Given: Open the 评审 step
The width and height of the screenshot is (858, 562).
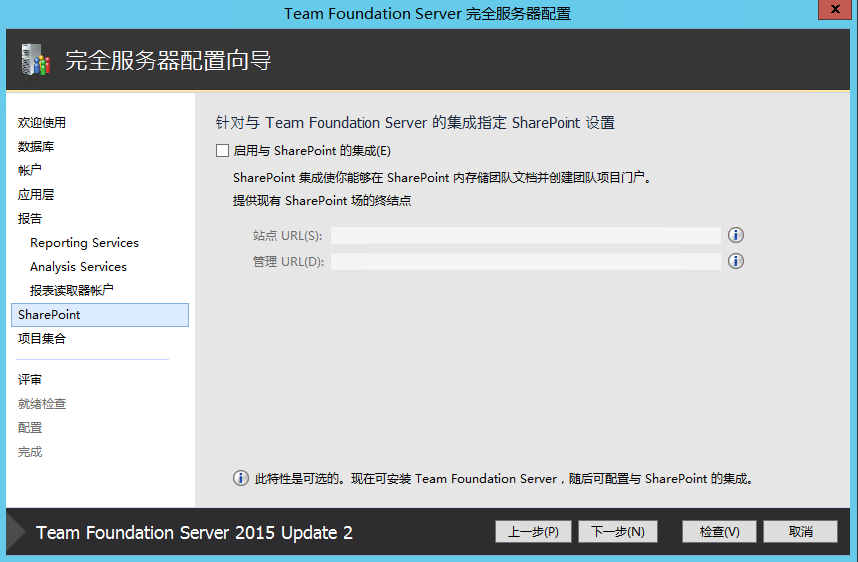Looking at the screenshot, I should 30,380.
